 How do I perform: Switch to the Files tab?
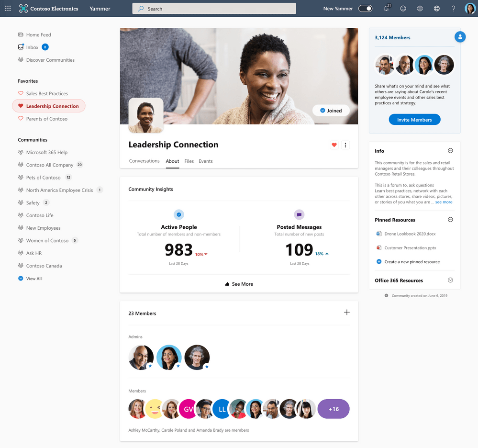(189, 161)
